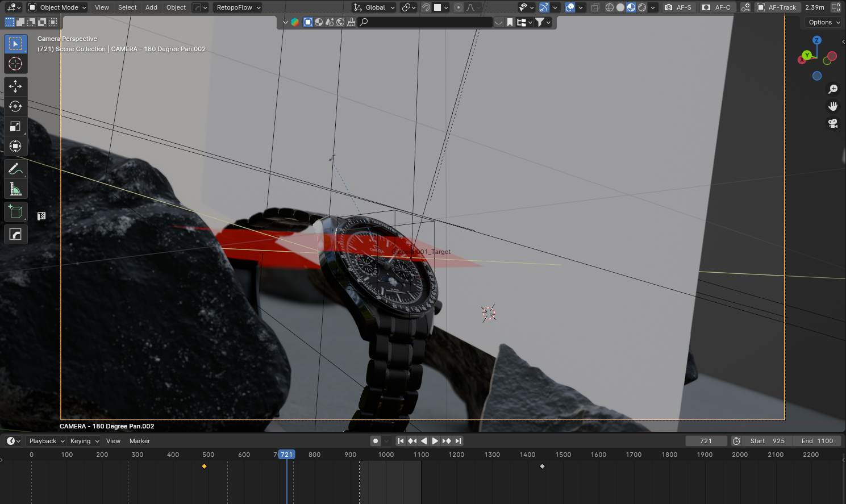Open the Playback popover in timeline
This screenshot has height=504, width=846.
coord(47,441)
